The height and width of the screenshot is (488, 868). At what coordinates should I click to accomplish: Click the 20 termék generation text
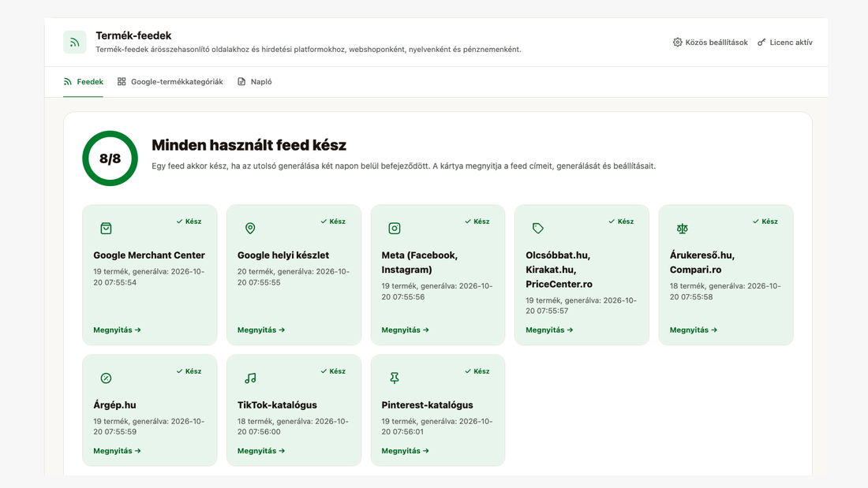coord(294,278)
